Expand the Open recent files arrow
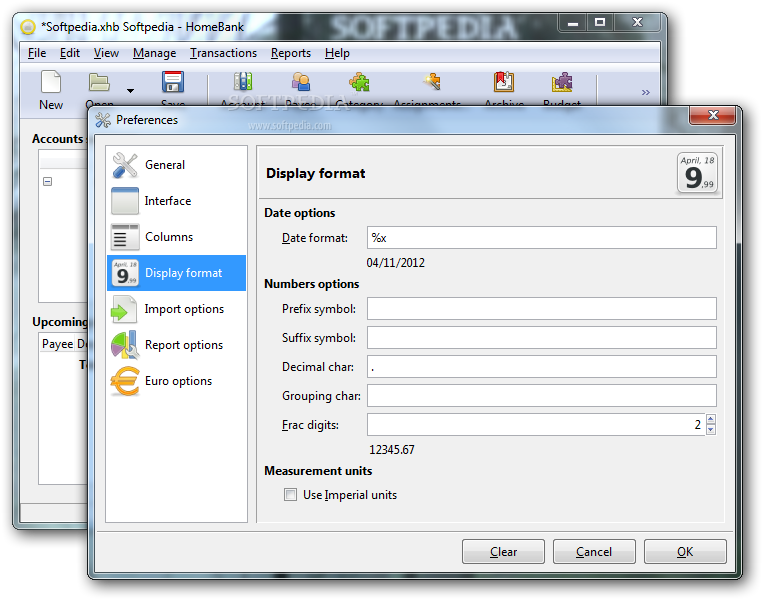 (x=130, y=91)
